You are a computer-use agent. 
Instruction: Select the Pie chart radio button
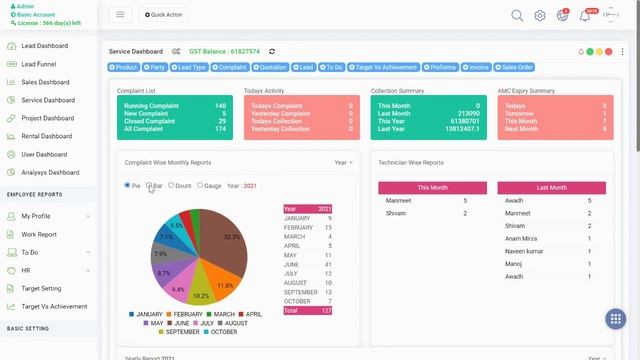point(127,185)
